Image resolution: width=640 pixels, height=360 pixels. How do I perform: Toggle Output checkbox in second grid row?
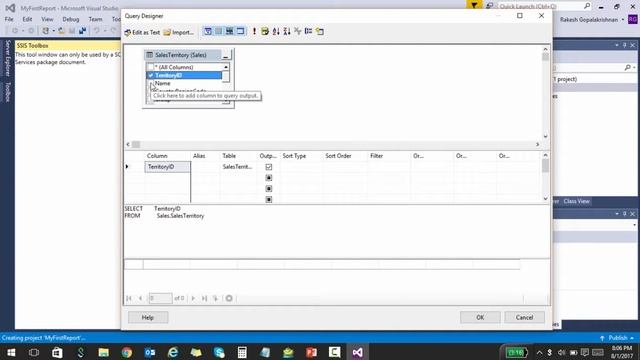pyautogui.click(x=269, y=178)
